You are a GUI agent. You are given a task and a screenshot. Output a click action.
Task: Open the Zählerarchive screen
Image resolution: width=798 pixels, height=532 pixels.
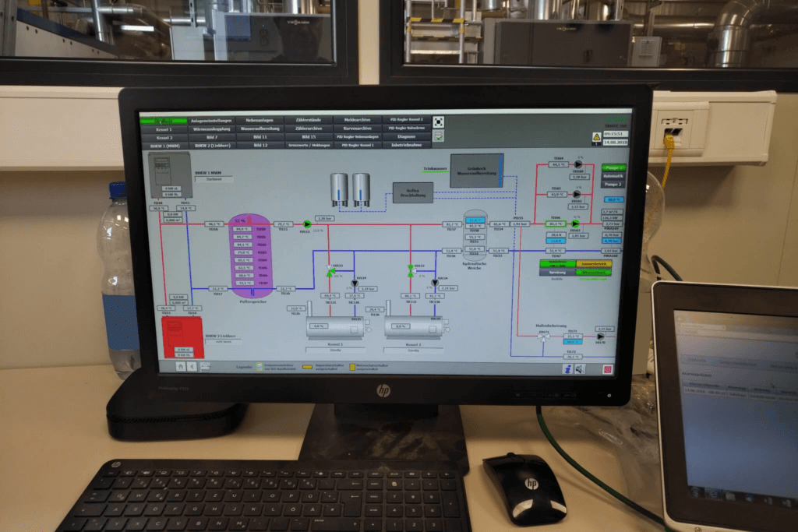(309, 129)
